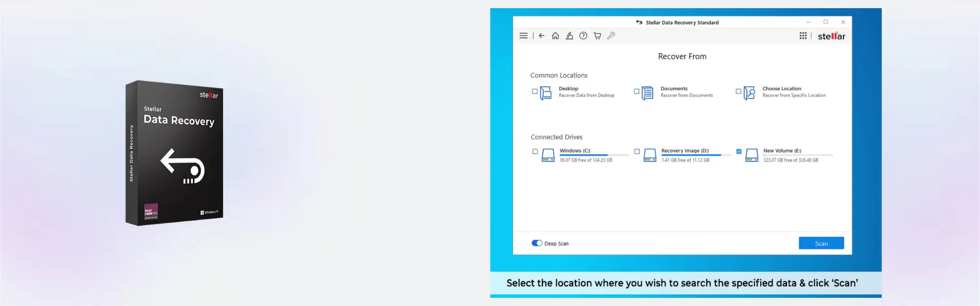980x306 pixels.
Task: Select the "Recover from Documents" text
Action: click(687, 95)
